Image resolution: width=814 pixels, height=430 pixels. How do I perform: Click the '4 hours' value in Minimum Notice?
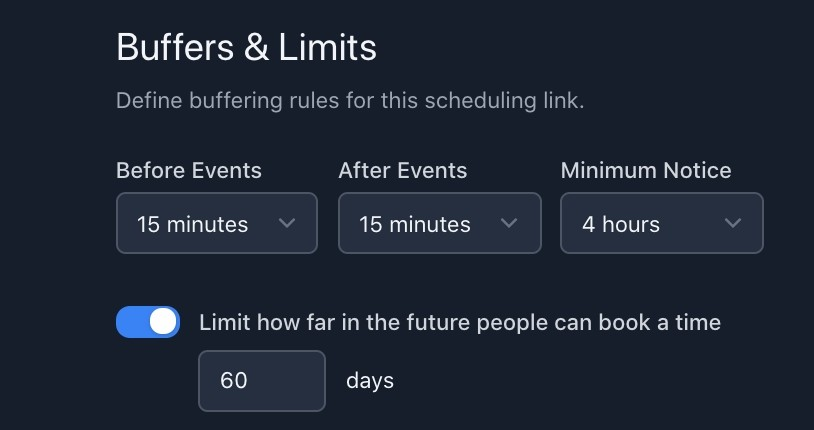pos(621,224)
